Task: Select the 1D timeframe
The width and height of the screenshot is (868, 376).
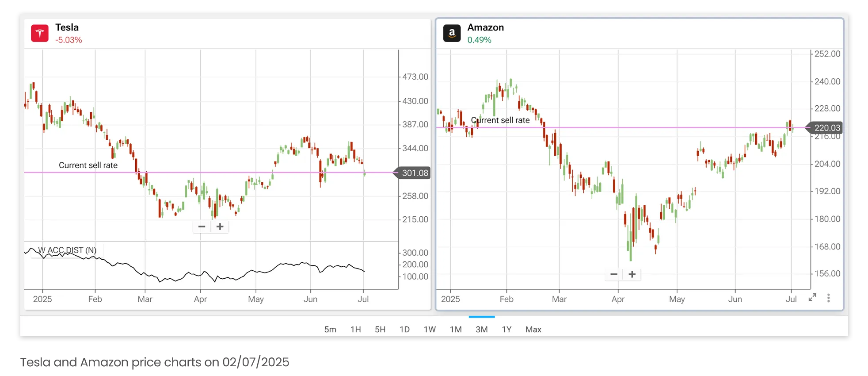Action: 404,329
